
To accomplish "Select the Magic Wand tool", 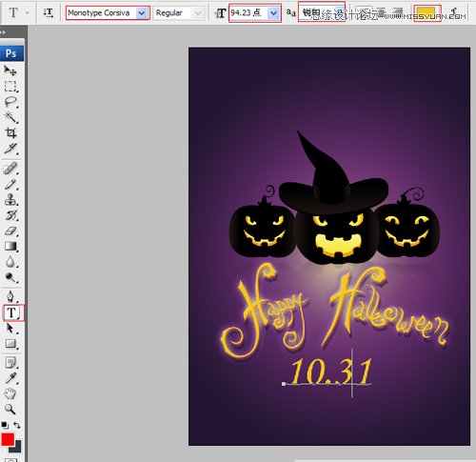I will pyautogui.click(x=10, y=117).
